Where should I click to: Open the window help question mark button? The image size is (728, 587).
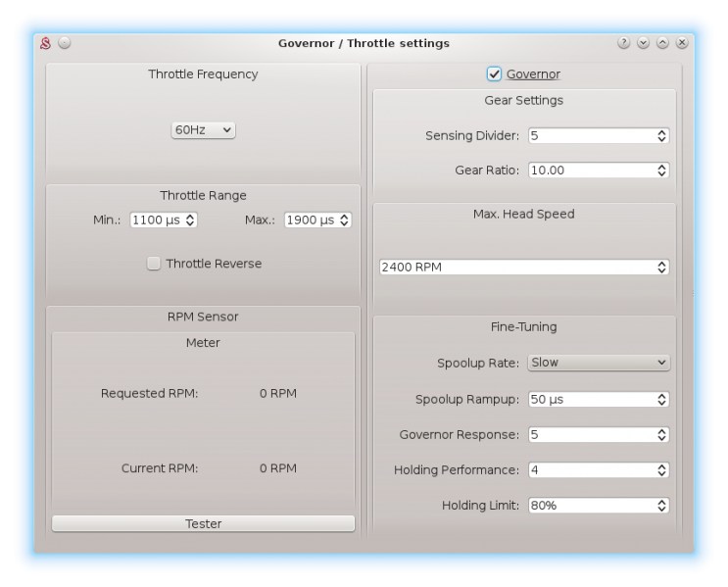coord(624,43)
